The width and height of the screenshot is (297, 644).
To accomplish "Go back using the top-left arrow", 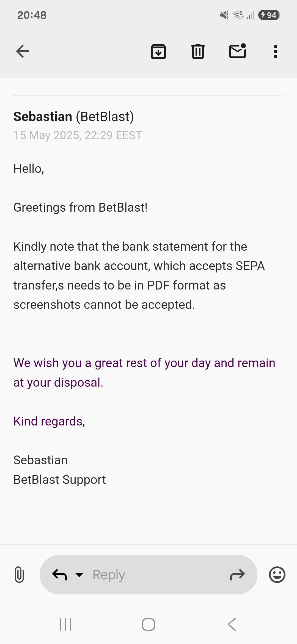I will point(23,51).
